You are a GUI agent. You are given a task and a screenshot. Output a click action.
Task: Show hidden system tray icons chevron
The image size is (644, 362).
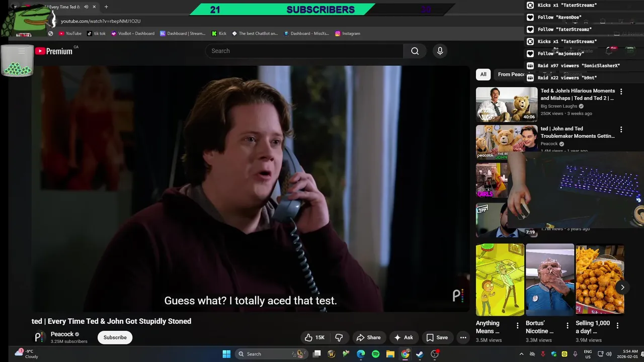click(x=521, y=354)
